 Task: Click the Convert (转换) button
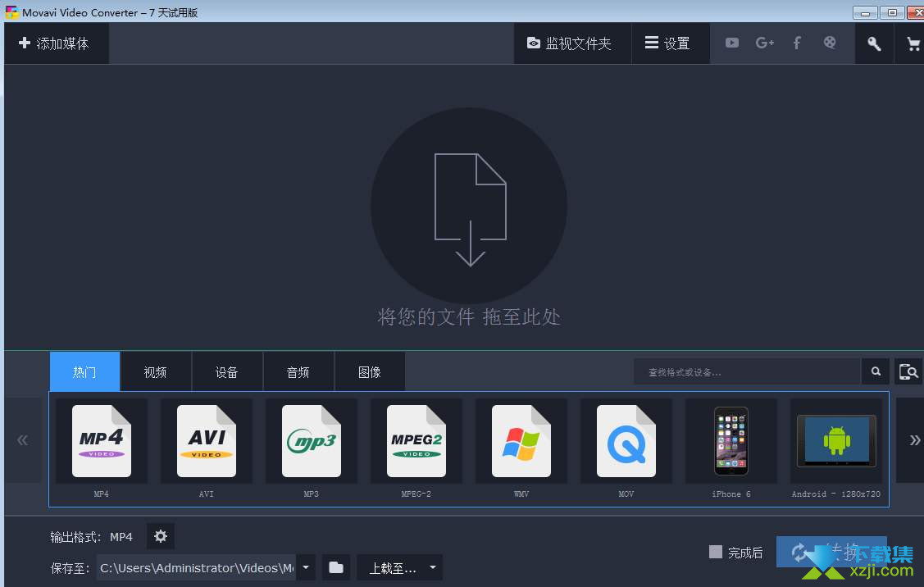pyautogui.click(x=831, y=552)
